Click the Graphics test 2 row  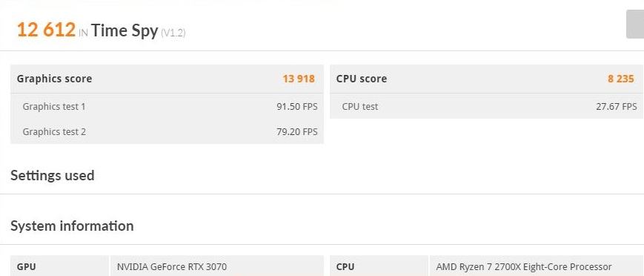click(x=167, y=131)
